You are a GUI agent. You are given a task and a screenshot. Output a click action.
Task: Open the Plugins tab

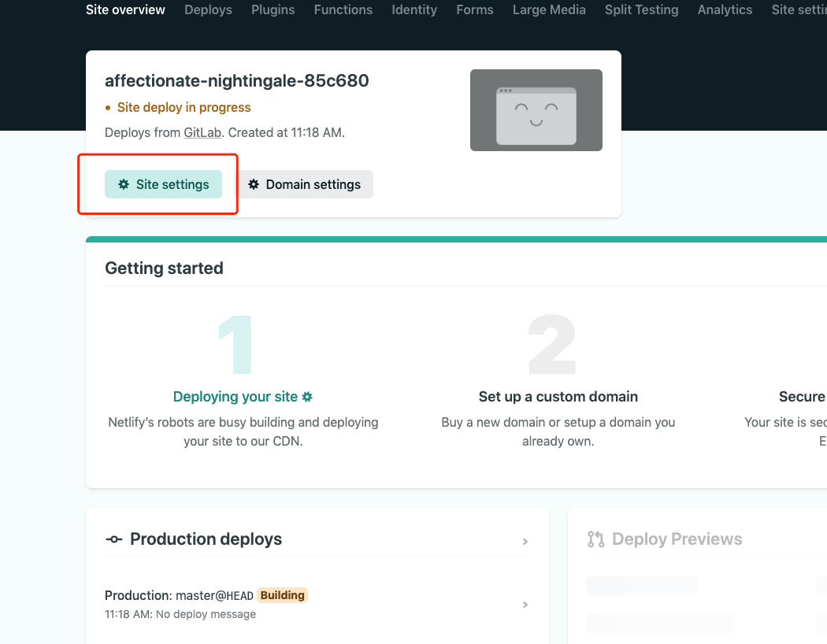tap(273, 9)
